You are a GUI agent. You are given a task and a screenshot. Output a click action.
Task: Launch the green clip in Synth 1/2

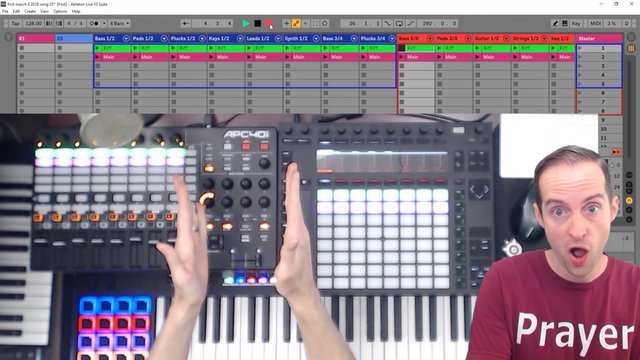287,48
